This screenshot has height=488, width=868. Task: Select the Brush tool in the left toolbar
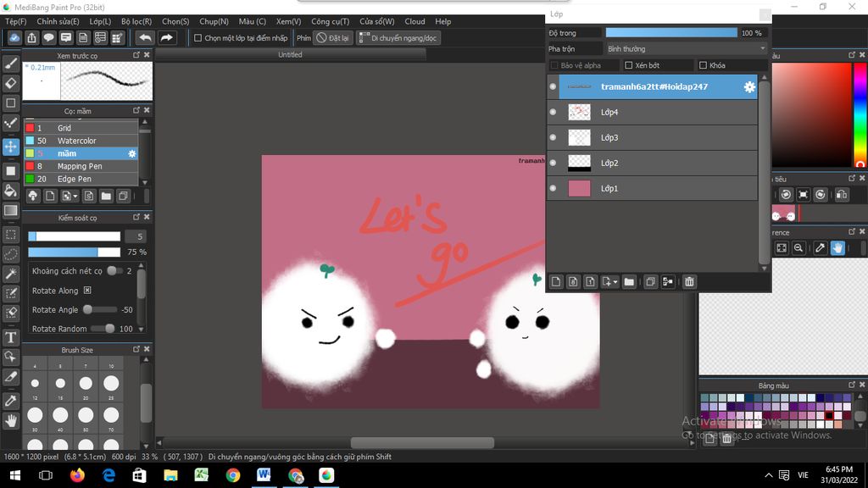pos(10,63)
